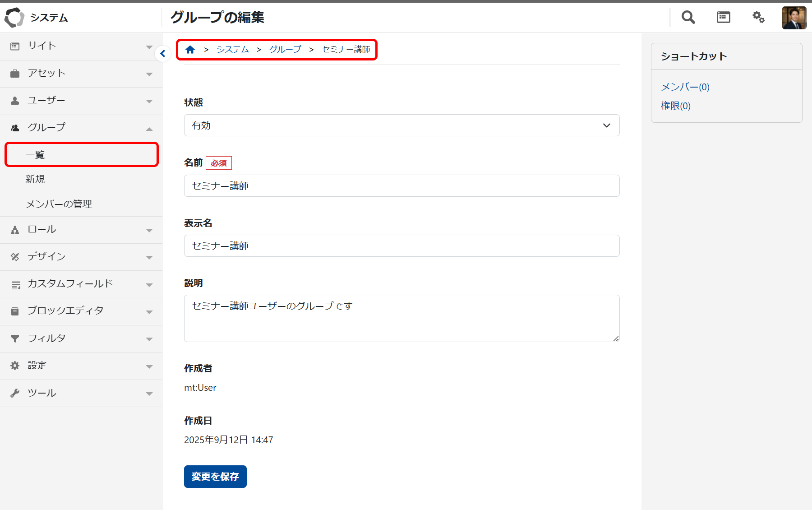Collapse sidebar with the chevron arrow button
This screenshot has height=510, width=812.
163,54
